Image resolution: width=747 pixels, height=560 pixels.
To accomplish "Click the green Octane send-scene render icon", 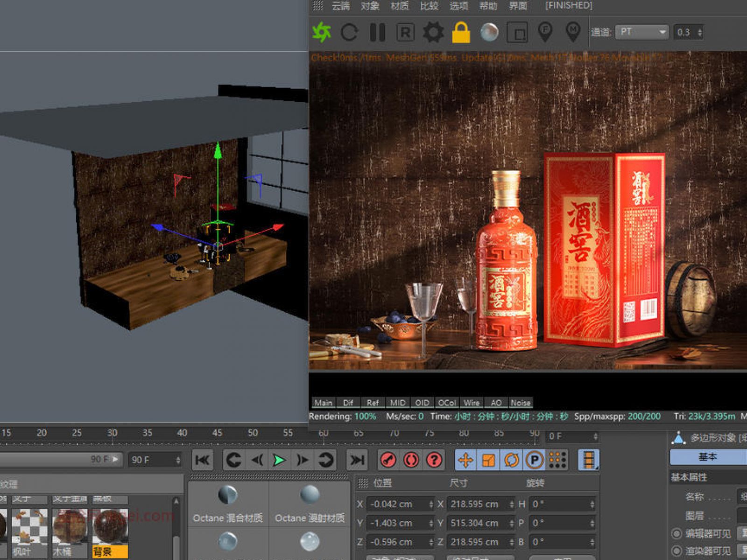I will 322,32.
